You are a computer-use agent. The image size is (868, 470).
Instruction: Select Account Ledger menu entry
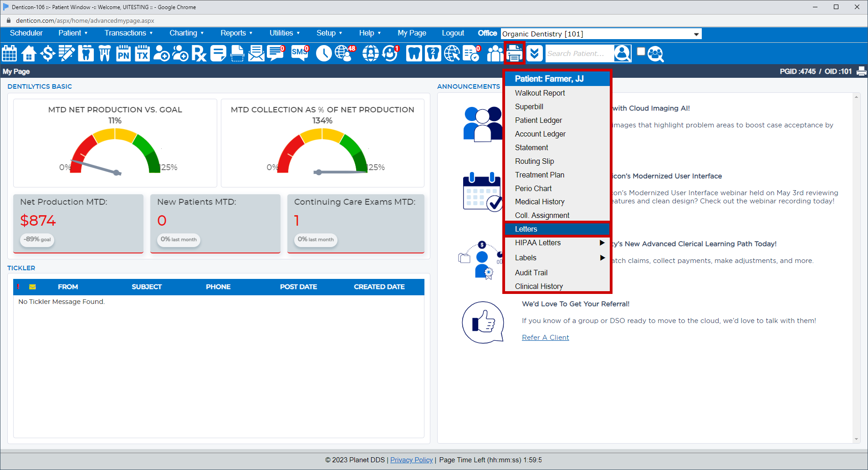[x=557, y=134]
